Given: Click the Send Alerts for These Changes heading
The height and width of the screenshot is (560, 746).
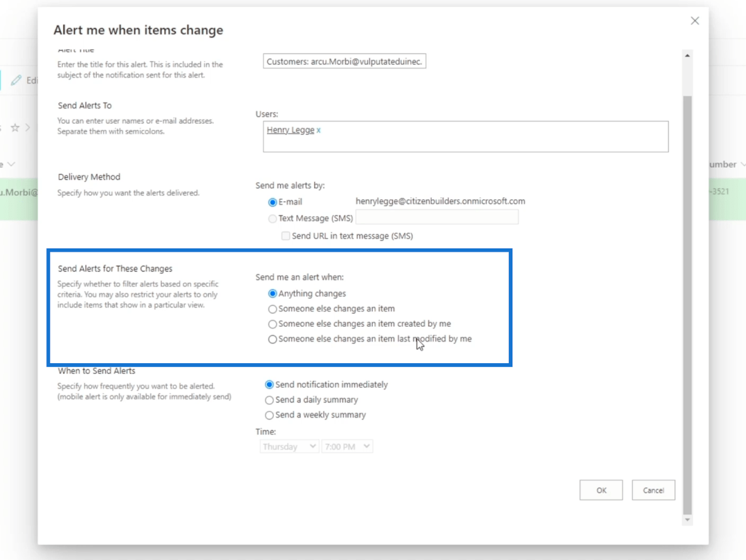Looking at the screenshot, I should pos(115,269).
